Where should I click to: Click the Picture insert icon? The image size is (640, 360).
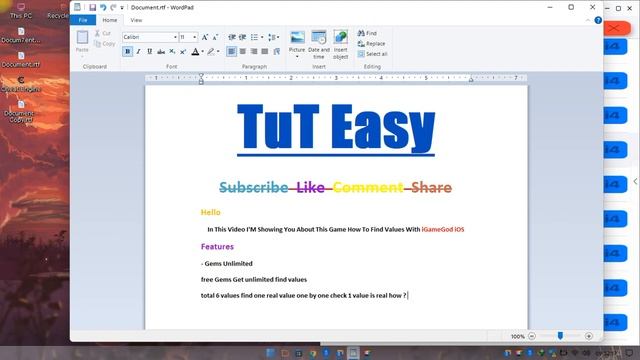click(x=297, y=37)
